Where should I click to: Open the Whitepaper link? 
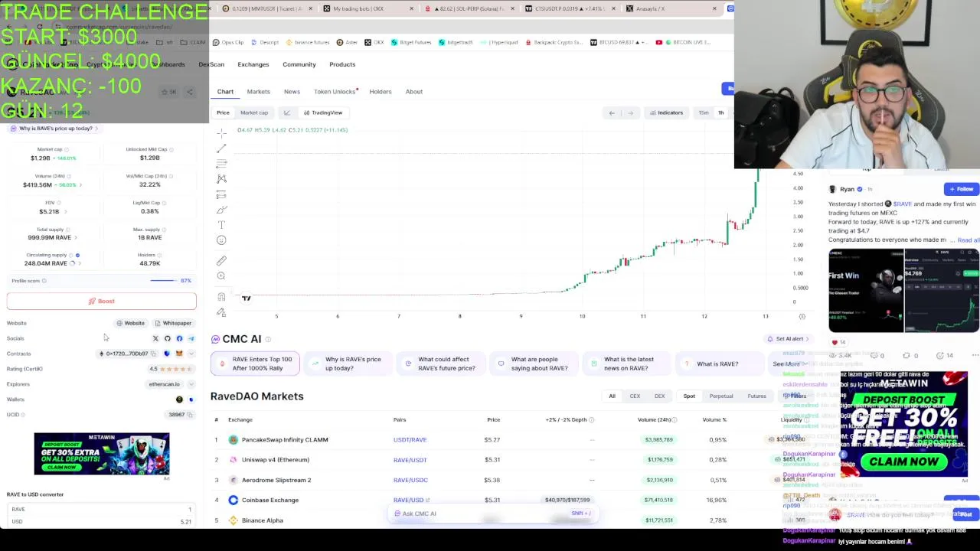coord(173,323)
